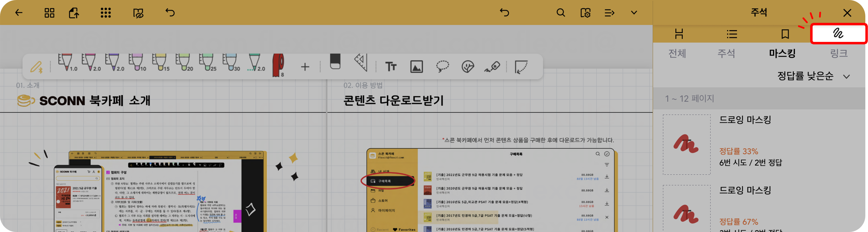
Task: Select the text box tool
Action: click(x=391, y=66)
